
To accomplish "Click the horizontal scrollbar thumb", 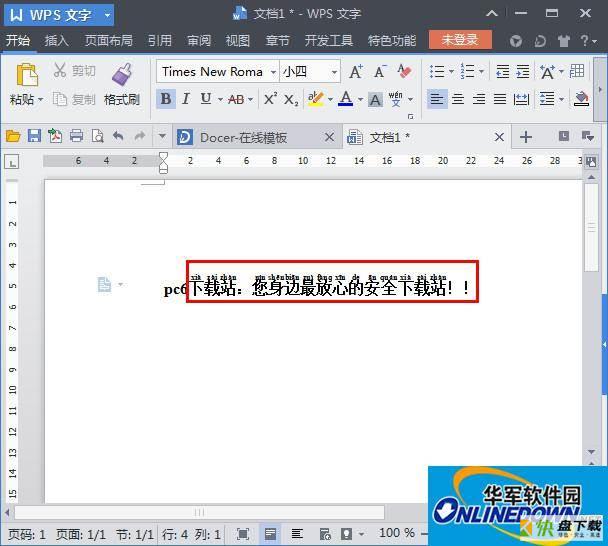I will [x=199, y=512].
